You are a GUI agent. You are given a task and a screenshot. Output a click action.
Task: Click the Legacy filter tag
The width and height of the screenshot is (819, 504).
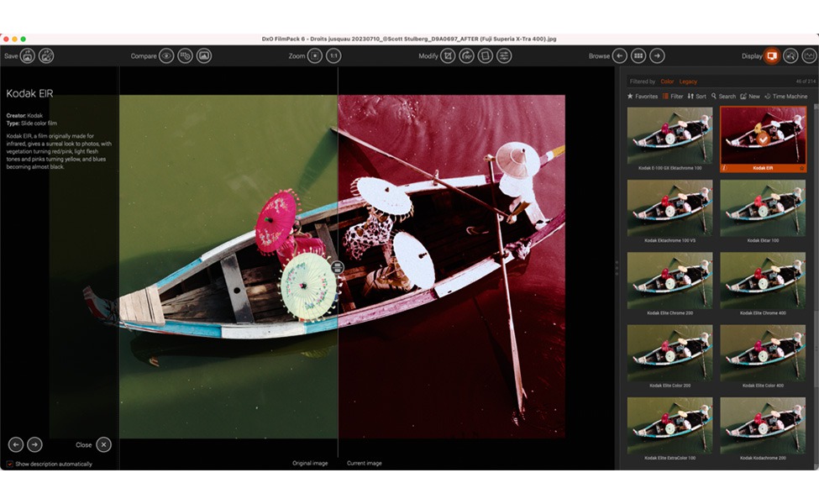(x=688, y=81)
